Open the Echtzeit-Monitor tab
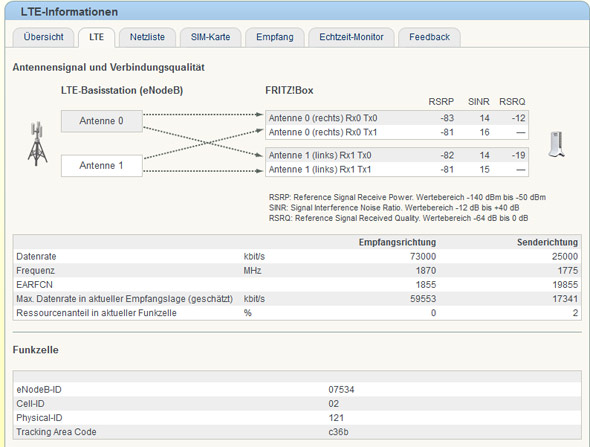Viewport: 590px width, 447px height. click(351, 37)
